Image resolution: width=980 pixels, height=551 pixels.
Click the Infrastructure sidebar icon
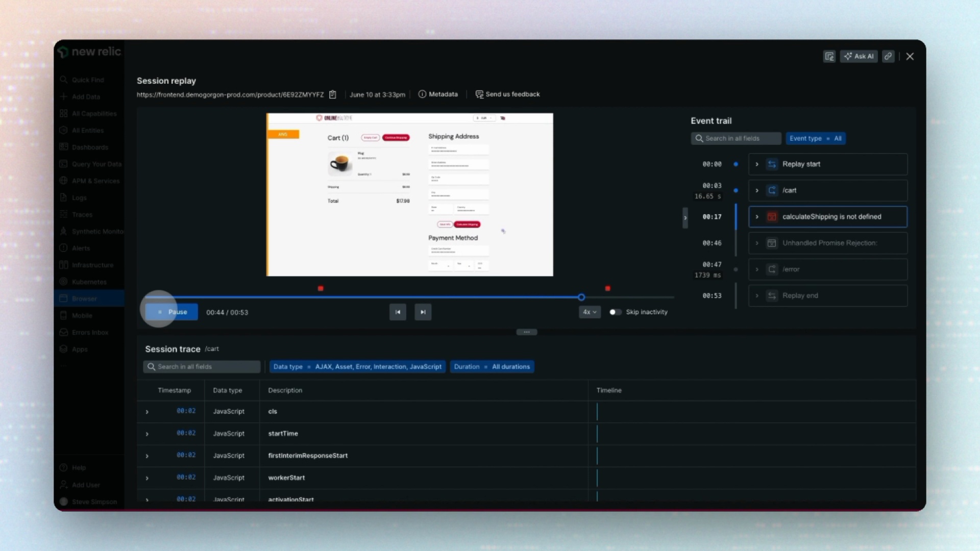coord(63,265)
